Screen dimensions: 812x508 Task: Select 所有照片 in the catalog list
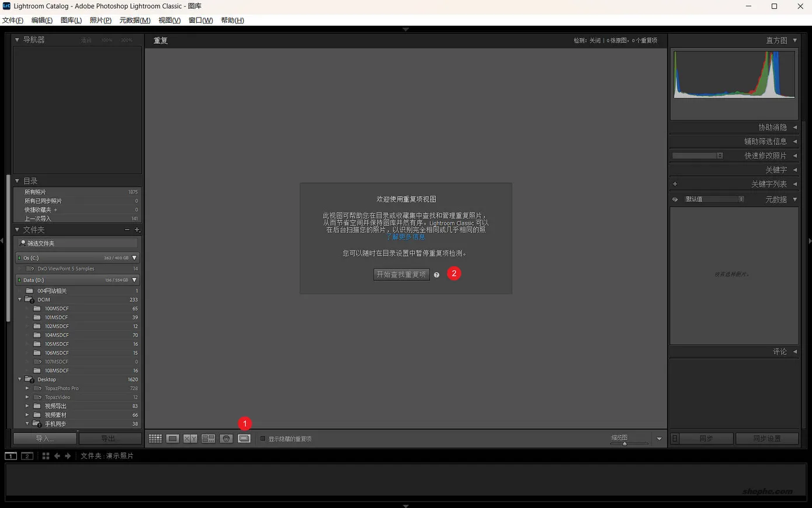pos(77,192)
